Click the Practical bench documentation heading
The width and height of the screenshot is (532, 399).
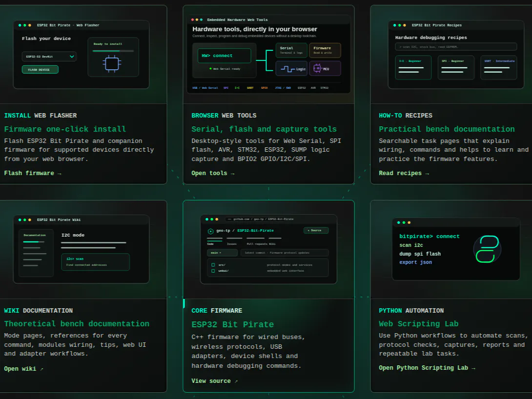[x=447, y=129]
